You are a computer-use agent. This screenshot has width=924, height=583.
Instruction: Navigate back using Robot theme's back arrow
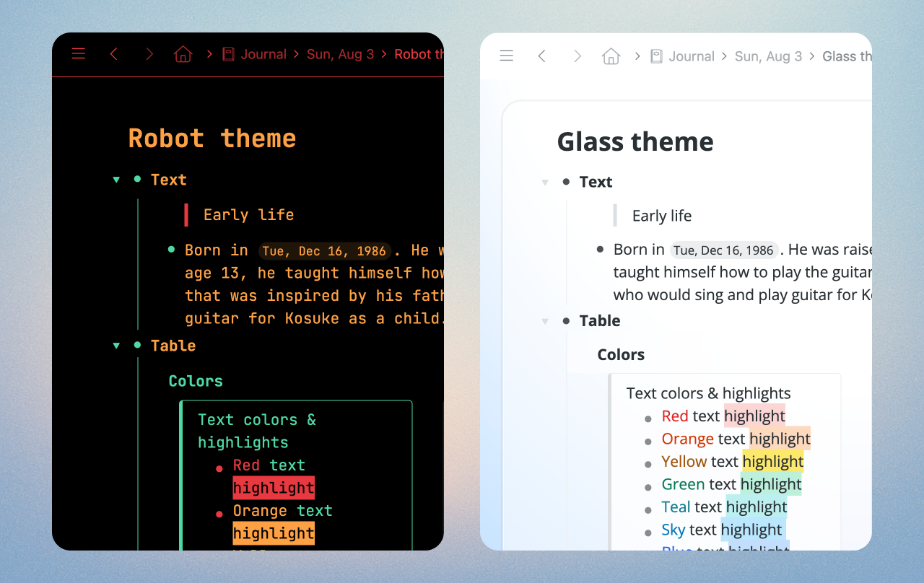[113, 53]
